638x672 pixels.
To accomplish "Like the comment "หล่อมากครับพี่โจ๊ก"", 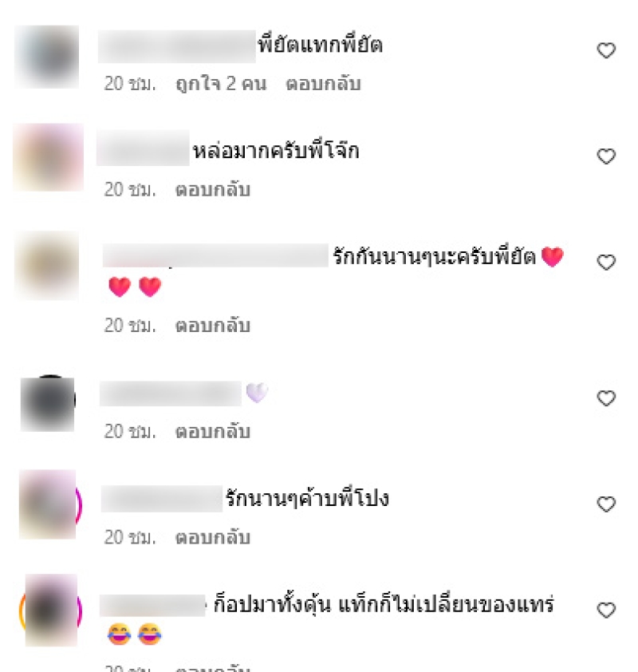I will (606, 156).
